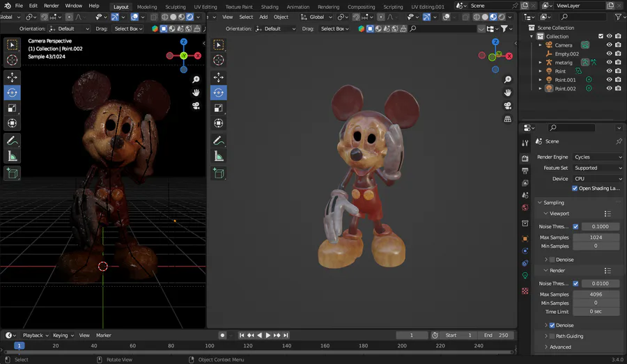Select the Move tool in left viewport
Viewport: 627px width, 364px height.
coord(13,77)
